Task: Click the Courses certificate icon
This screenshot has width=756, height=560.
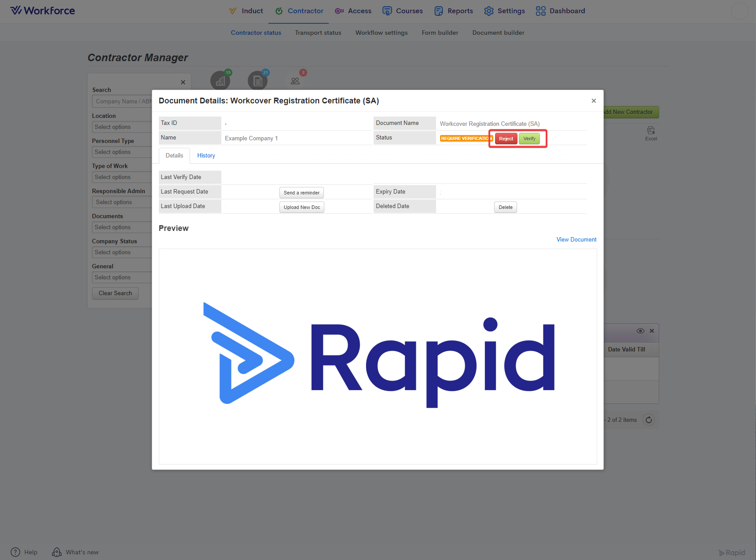Action: pos(387,11)
